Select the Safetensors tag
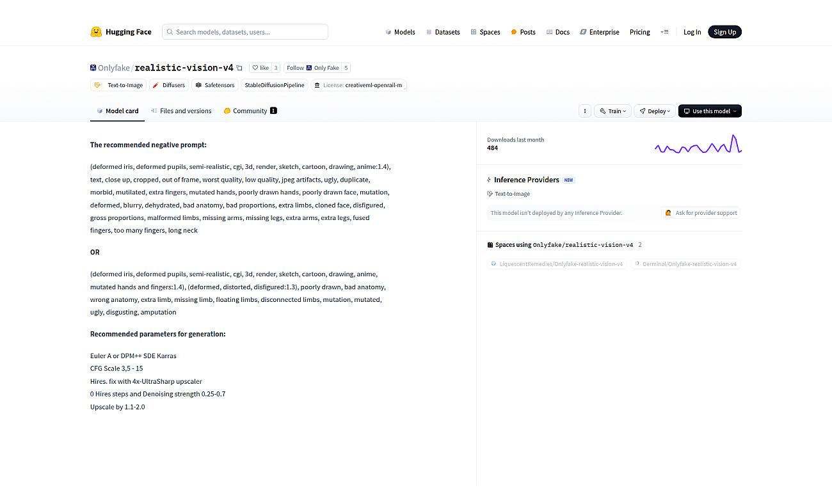The width and height of the screenshot is (832, 504). pyautogui.click(x=215, y=85)
